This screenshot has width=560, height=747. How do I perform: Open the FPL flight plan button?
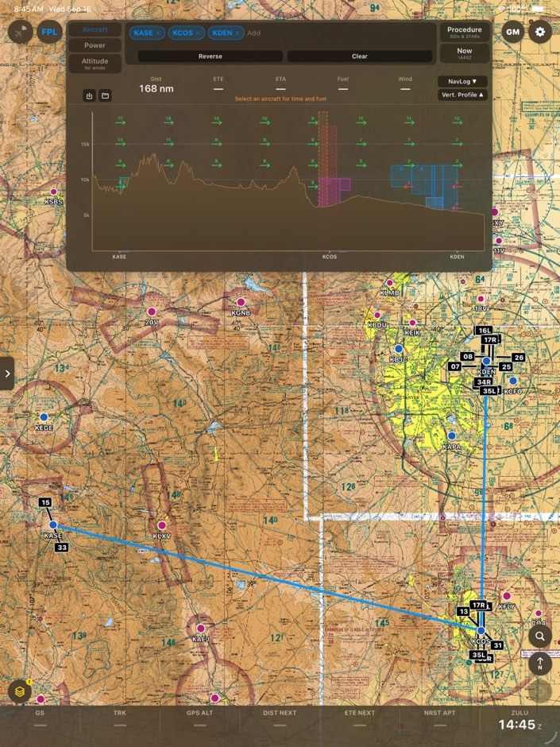(x=49, y=33)
